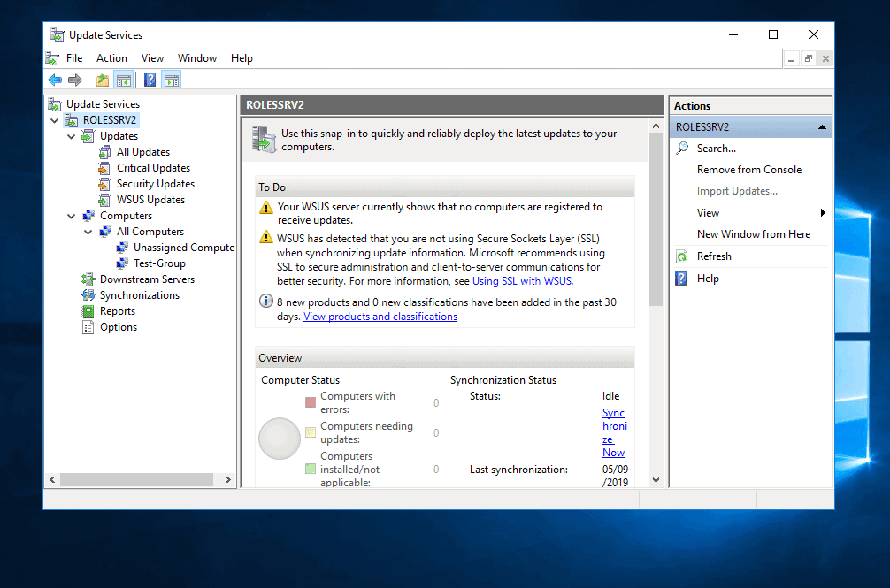Click the Help book icon in Actions pane
This screenshot has width=890, height=588.
click(x=681, y=279)
